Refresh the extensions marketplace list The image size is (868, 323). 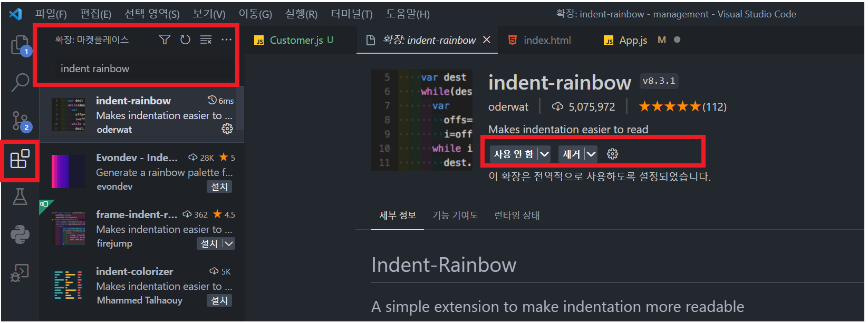click(x=185, y=40)
